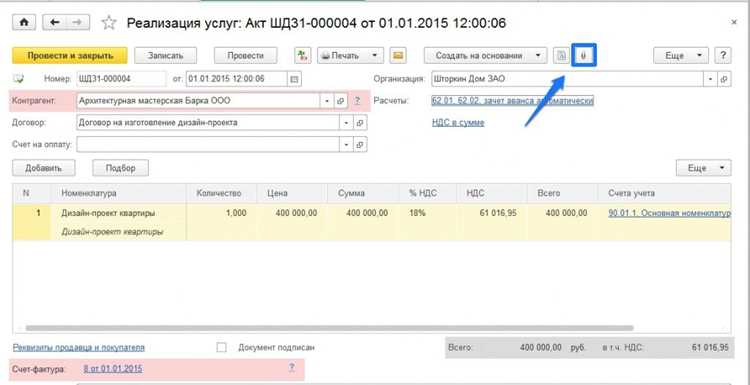Image resolution: width=750 pixels, height=385 pixels.
Task: Open the table Еще menu
Action: click(x=703, y=168)
